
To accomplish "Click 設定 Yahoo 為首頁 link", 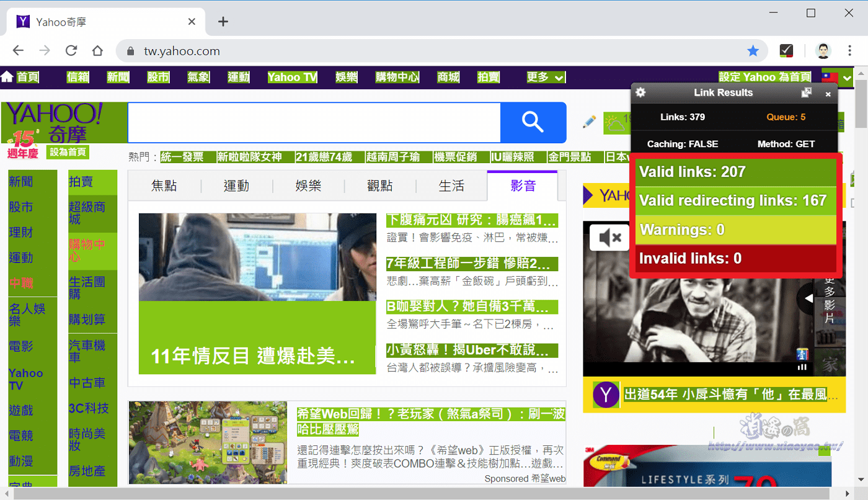I will point(765,77).
